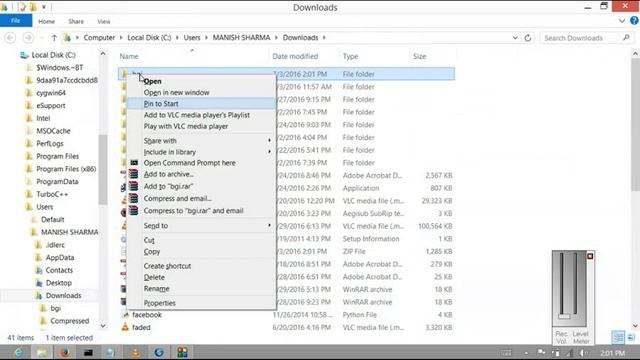
Task: Click the volume speaker tray icon
Action: pos(583,353)
